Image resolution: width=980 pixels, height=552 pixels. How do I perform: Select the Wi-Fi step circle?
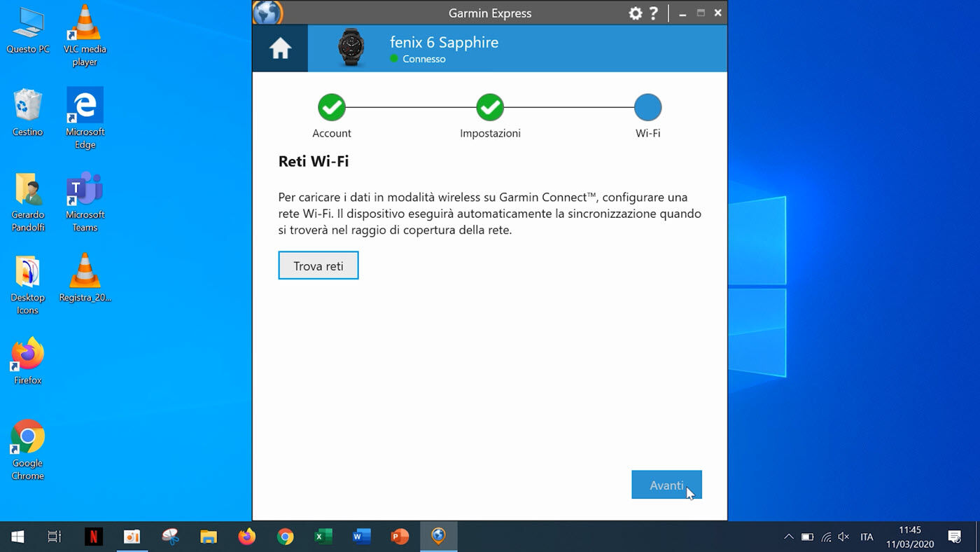tap(647, 108)
